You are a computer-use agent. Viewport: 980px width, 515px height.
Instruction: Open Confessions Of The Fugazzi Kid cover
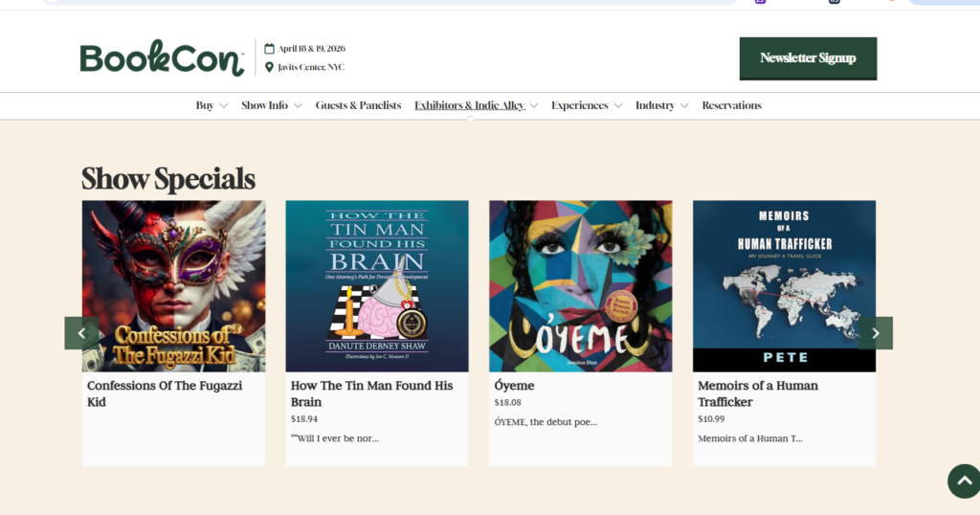[174, 286]
